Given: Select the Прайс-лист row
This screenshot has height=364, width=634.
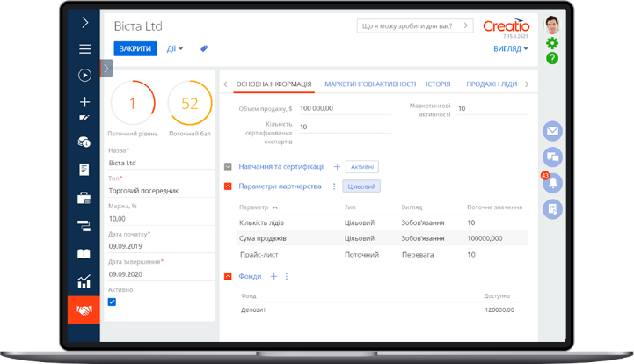Looking at the screenshot, I should (x=383, y=255).
